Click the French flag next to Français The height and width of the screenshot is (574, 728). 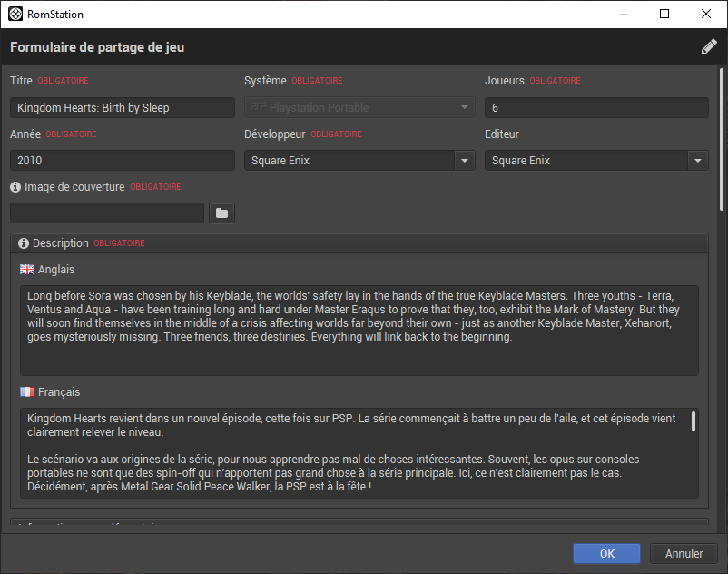coord(27,392)
